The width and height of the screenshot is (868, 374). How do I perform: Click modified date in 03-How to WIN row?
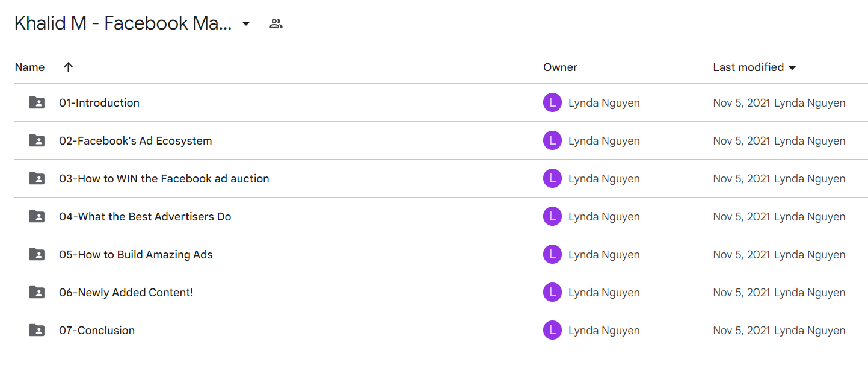[742, 179]
